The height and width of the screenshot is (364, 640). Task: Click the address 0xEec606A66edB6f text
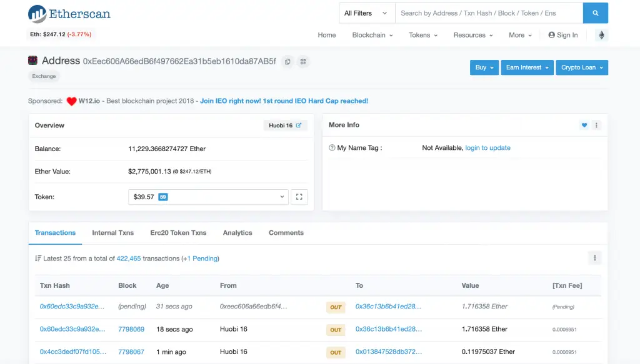point(179,61)
